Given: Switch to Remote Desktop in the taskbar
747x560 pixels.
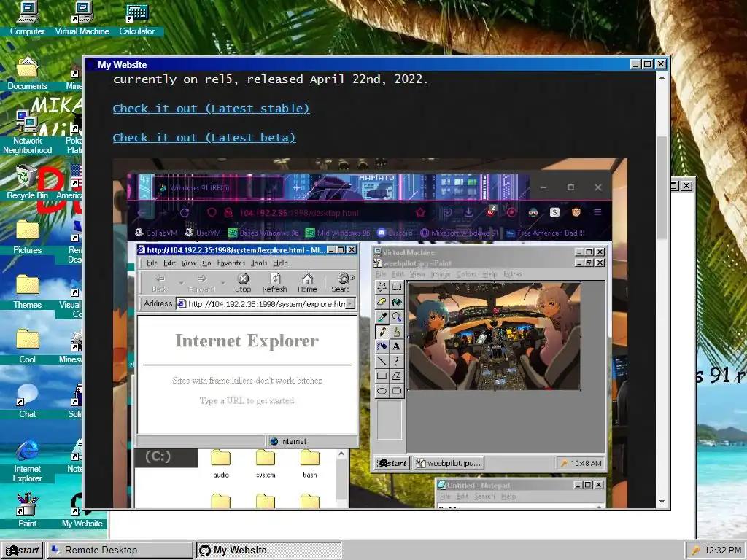Looking at the screenshot, I should (x=119, y=550).
